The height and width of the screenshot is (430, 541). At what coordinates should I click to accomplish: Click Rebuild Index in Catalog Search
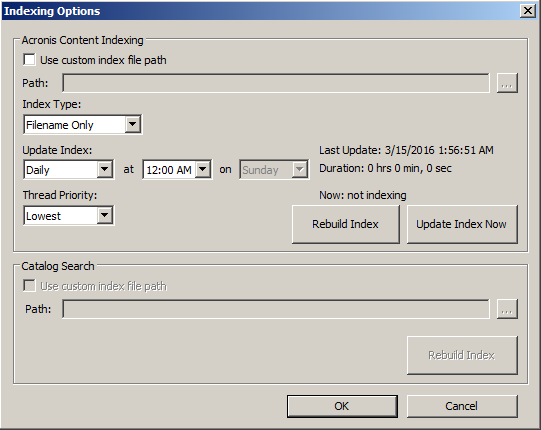tap(462, 355)
